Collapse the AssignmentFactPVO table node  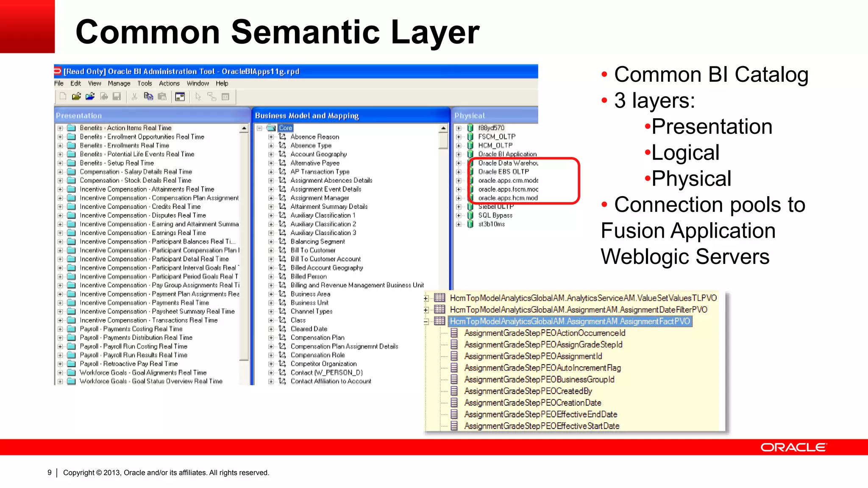(426, 322)
